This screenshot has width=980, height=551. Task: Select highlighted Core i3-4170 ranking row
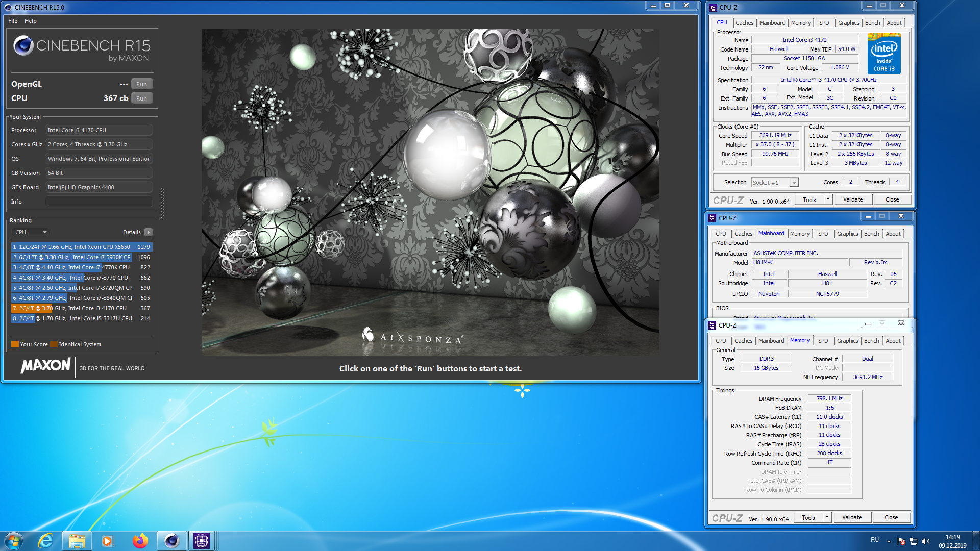pos(82,308)
